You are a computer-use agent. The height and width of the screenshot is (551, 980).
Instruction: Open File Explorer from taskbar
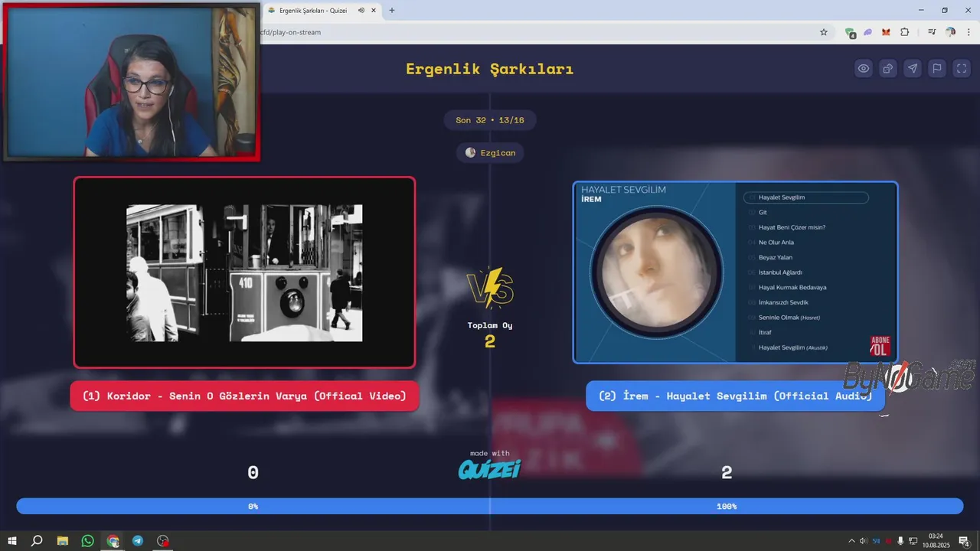(63, 541)
